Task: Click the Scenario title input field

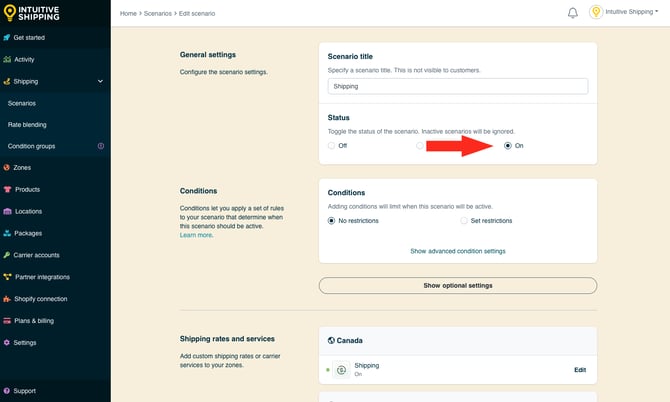Action: [x=457, y=86]
